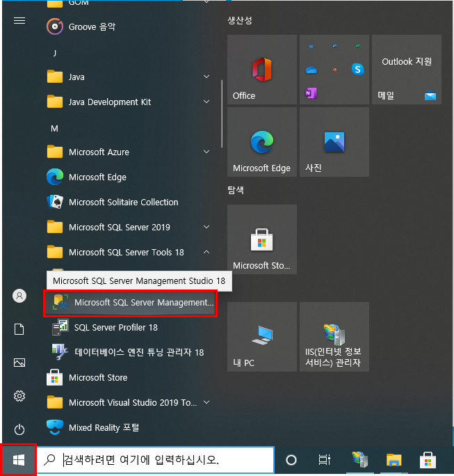Open the Microsoft Azure folder
Screen dimensions: 454x476
(x=129, y=152)
